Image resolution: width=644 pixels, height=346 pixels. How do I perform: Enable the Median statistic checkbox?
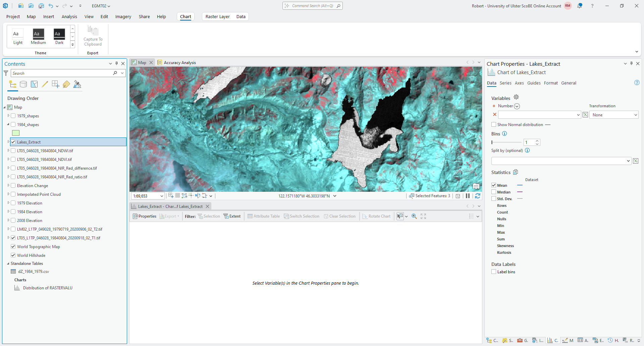[494, 192]
